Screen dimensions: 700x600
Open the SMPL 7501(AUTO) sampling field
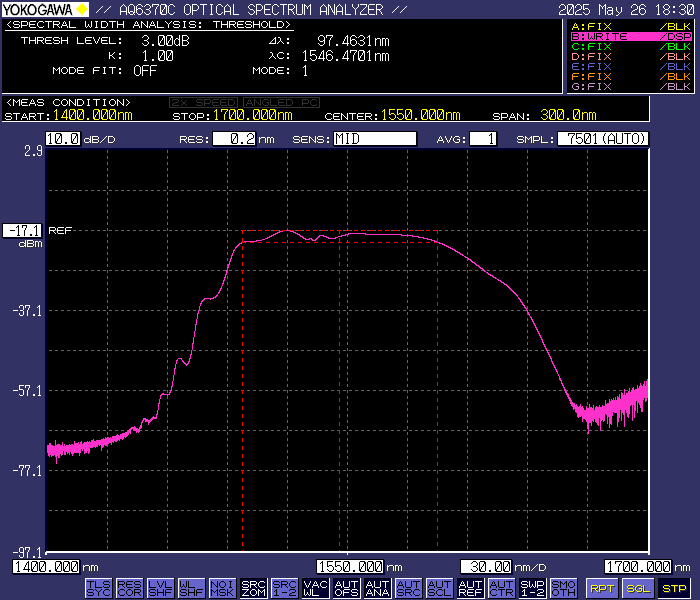click(603, 139)
